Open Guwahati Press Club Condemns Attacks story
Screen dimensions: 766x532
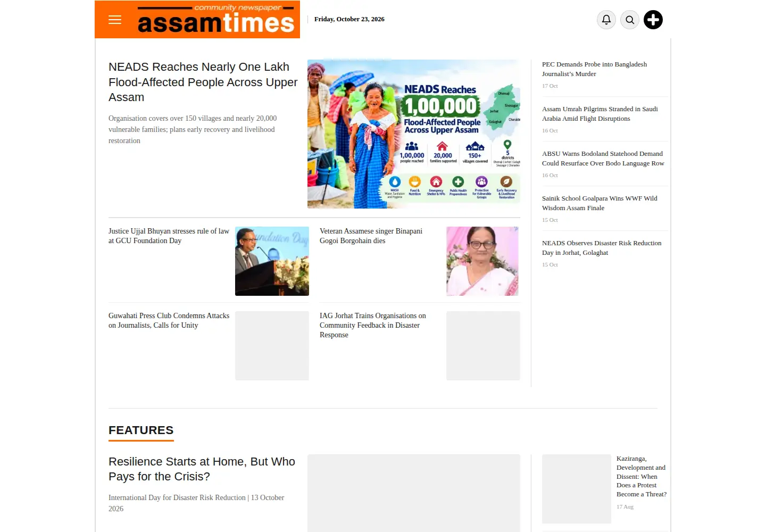169,320
